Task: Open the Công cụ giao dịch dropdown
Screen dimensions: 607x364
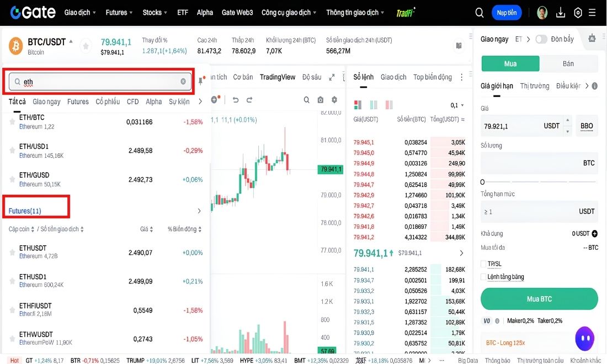Action: tap(289, 12)
